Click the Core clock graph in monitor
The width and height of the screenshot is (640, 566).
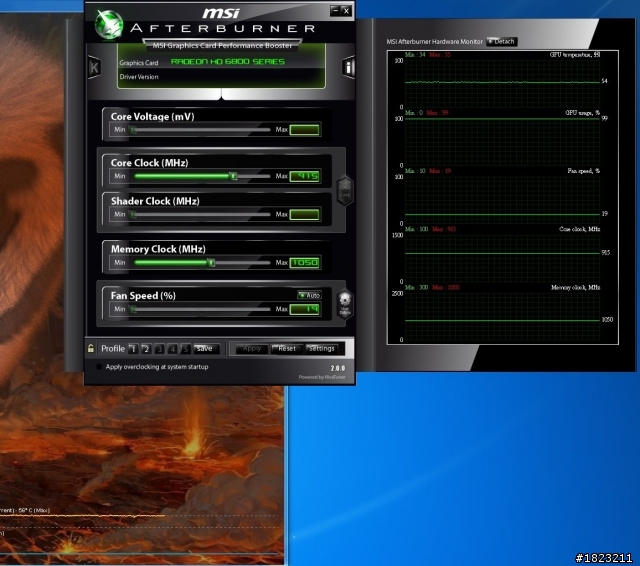coord(502,258)
